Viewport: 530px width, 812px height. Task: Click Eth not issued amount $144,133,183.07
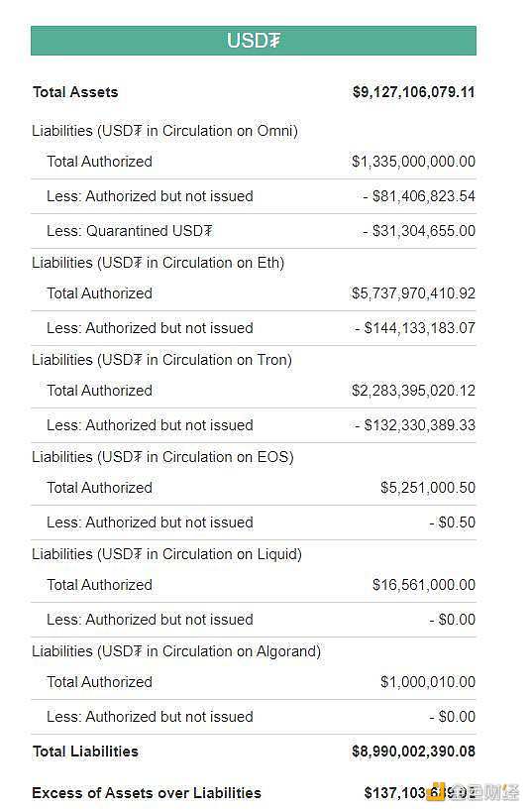click(414, 328)
